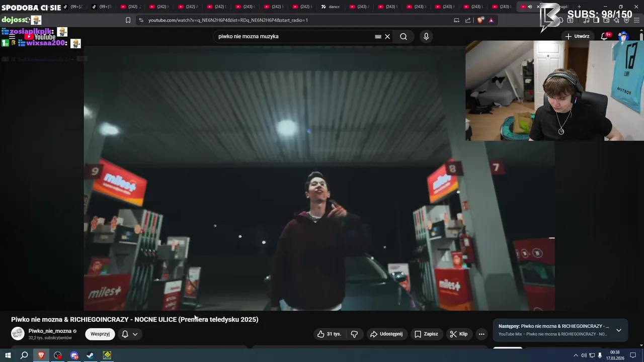Create a clip with the Klip button

pyautogui.click(x=459, y=334)
